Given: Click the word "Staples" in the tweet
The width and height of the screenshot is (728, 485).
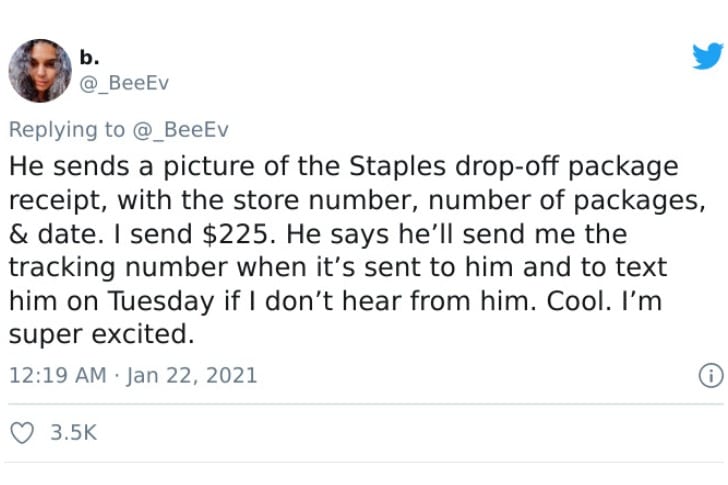Looking at the screenshot, I should [397, 166].
